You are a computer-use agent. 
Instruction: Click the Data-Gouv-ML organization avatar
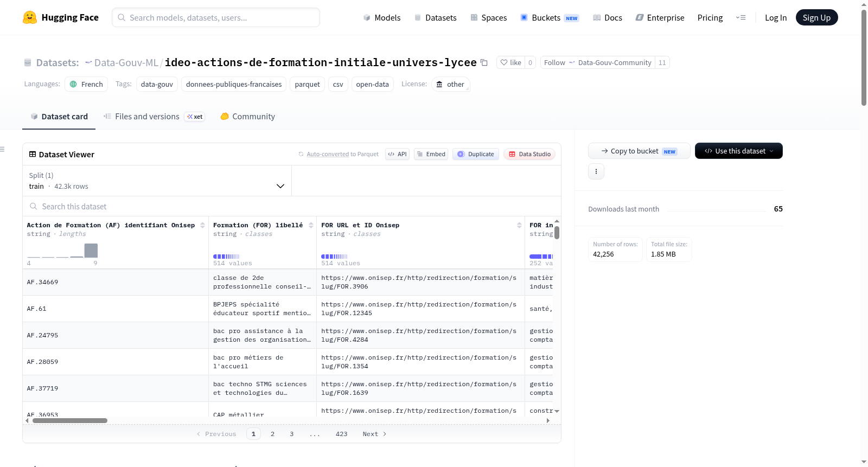(x=88, y=62)
